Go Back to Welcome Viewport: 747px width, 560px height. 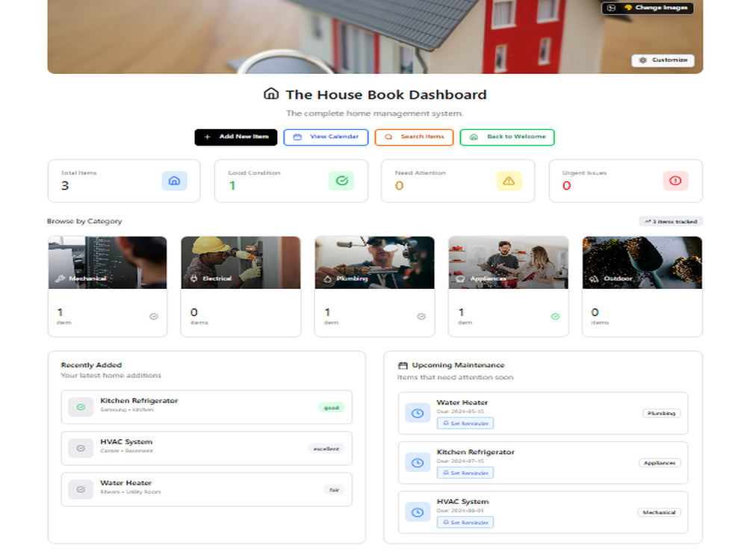(507, 137)
